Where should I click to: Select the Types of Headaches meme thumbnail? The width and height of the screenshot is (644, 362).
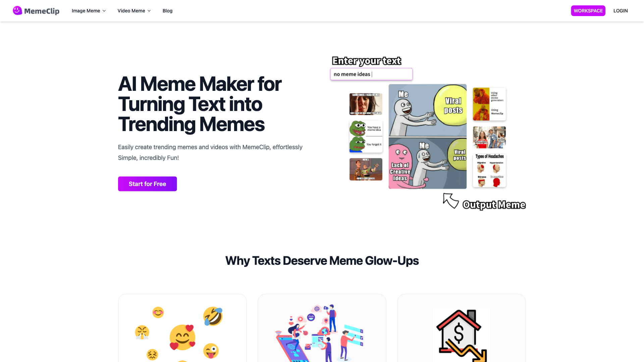click(x=489, y=170)
